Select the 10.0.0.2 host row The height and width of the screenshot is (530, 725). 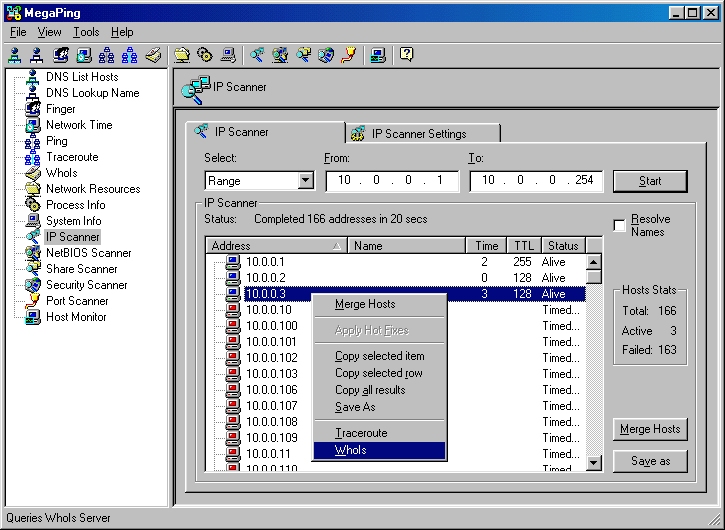point(396,278)
